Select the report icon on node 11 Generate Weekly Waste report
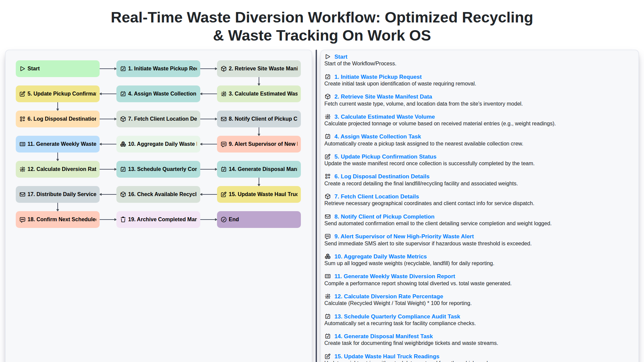Image resolution: width=644 pixels, height=362 pixels. (x=23, y=144)
